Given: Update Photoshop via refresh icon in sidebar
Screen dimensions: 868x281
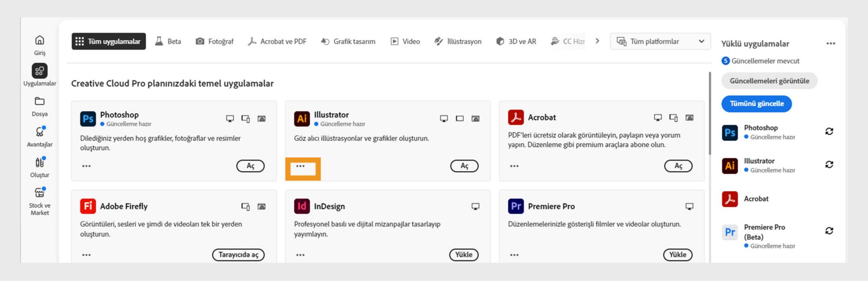Looking at the screenshot, I should [x=829, y=131].
